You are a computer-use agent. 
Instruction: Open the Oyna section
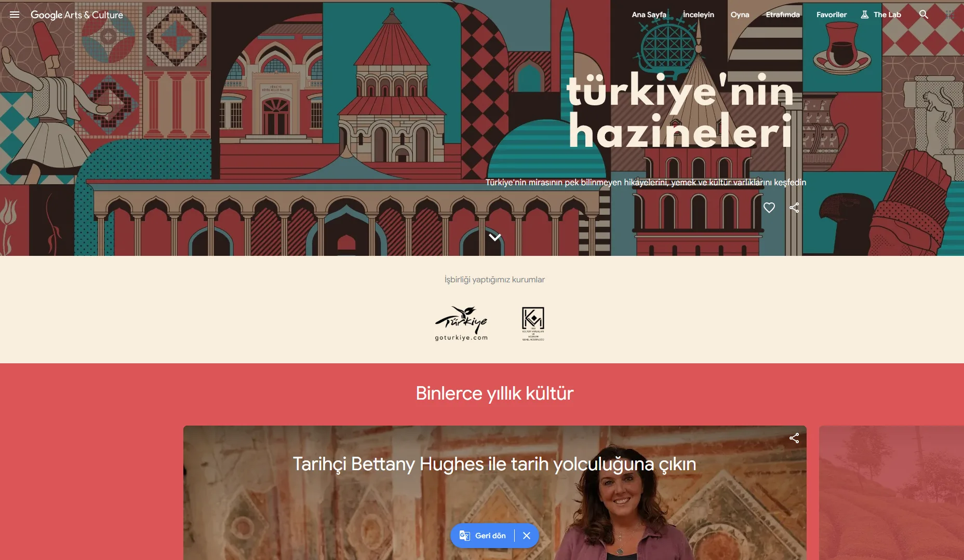740,15
